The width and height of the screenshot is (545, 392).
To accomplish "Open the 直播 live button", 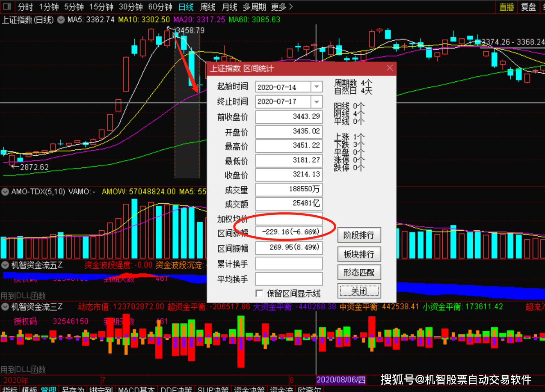I will [x=507, y=7].
